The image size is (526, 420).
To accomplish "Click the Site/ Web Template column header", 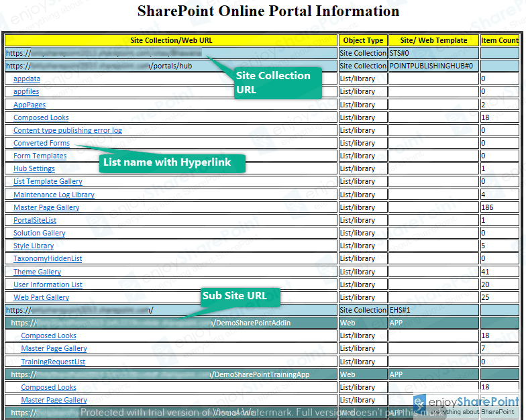I will [433, 40].
